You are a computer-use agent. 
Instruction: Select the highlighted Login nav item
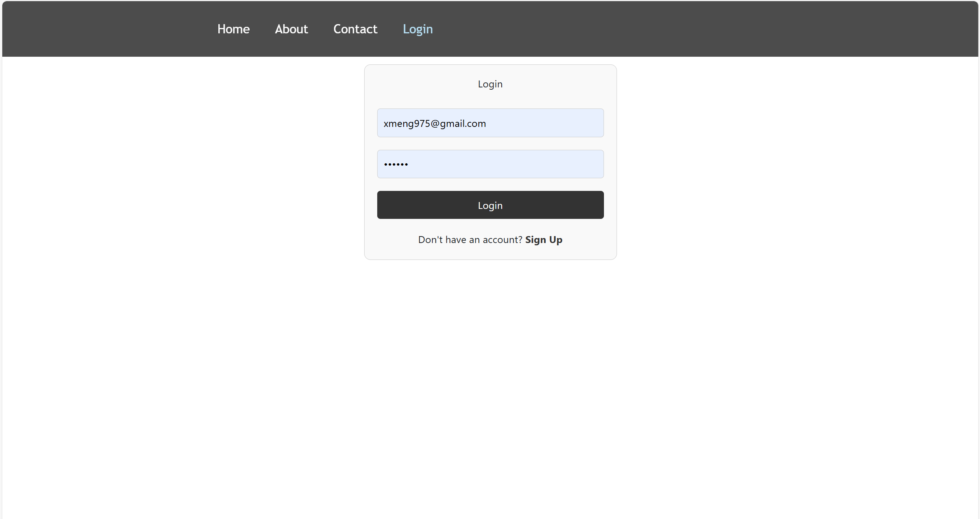(x=417, y=29)
